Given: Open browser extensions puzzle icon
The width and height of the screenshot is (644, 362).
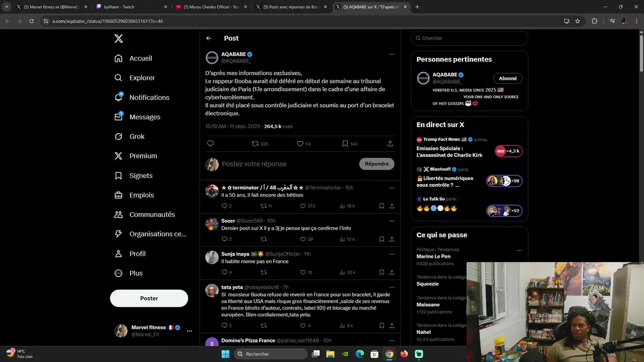Looking at the screenshot, I should pos(595,21).
